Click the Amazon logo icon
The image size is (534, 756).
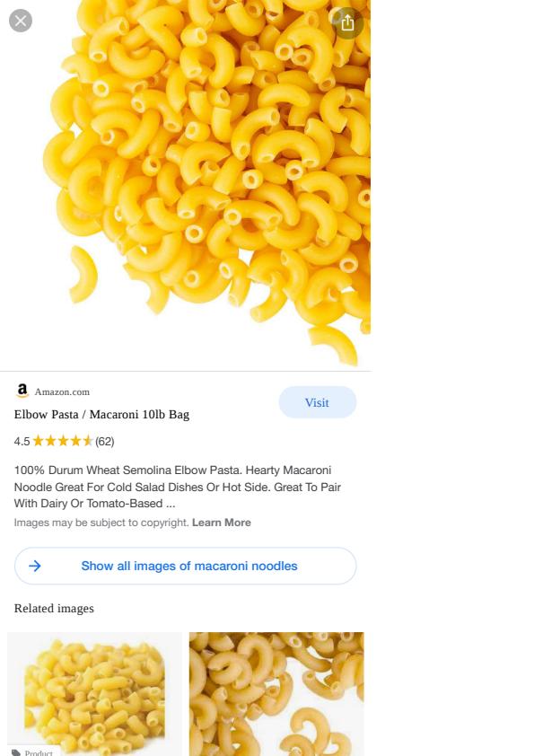click(x=22, y=391)
